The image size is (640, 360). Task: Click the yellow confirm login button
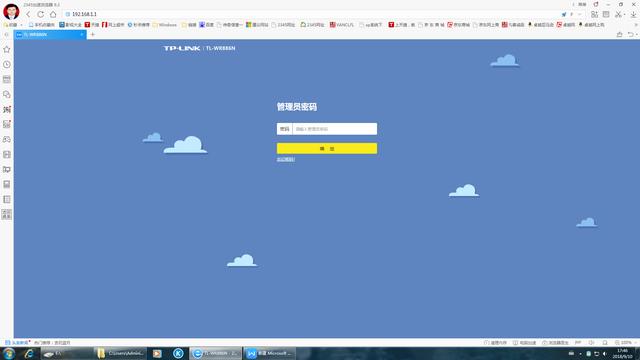(327, 149)
